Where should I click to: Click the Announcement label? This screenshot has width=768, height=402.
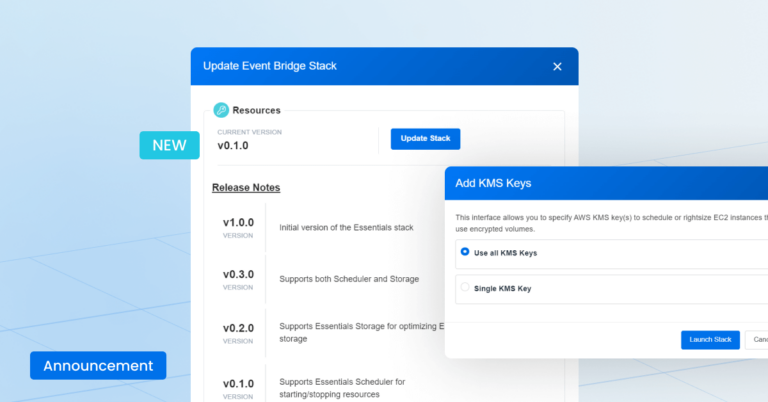tap(98, 366)
